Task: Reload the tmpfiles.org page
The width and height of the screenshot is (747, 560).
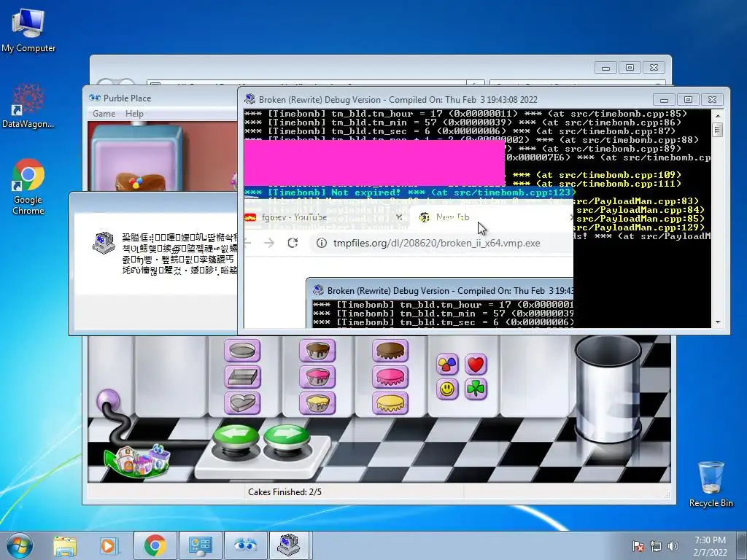Action: (x=293, y=243)
